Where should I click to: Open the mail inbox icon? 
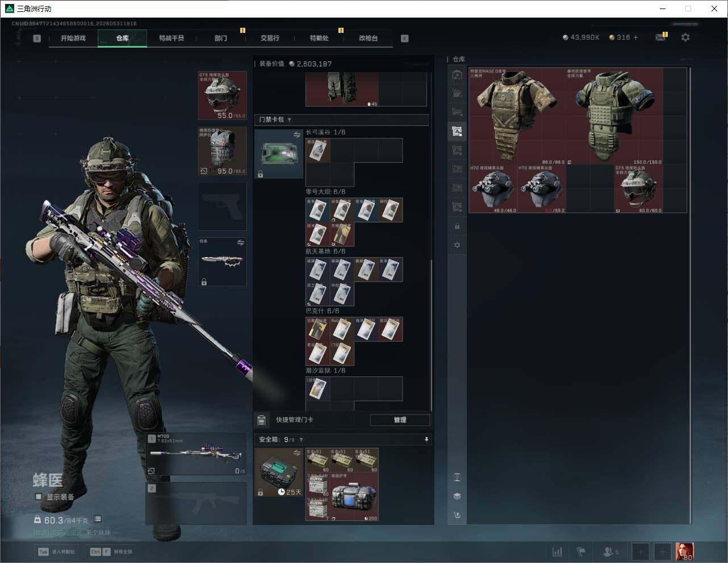tap(660, 37)
